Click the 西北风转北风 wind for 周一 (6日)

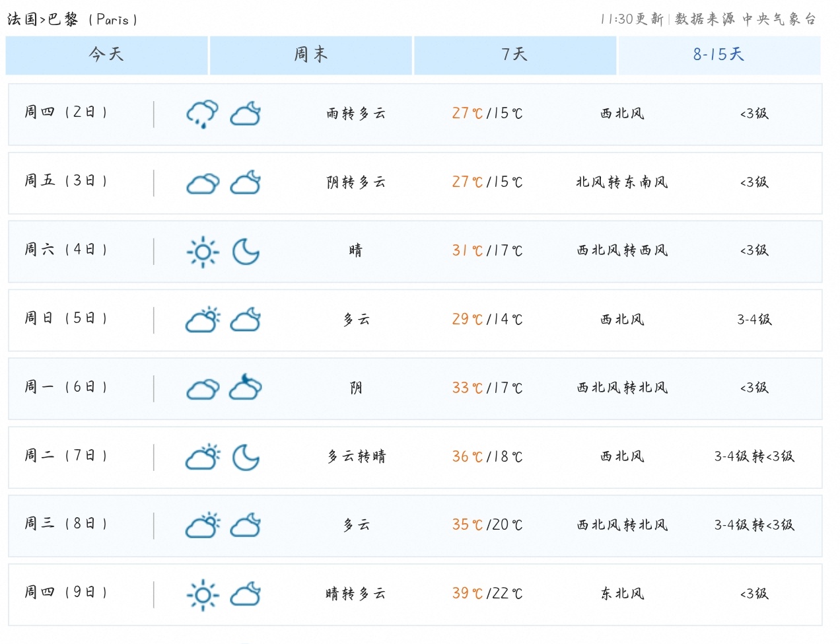point(622,388)
